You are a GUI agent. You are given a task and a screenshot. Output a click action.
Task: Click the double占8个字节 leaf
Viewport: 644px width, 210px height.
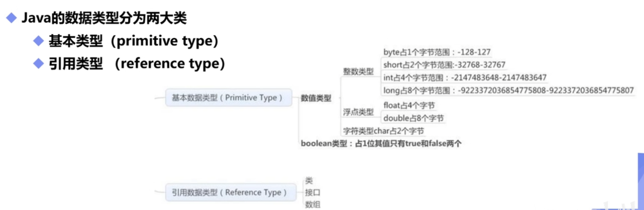pos(413,118)
